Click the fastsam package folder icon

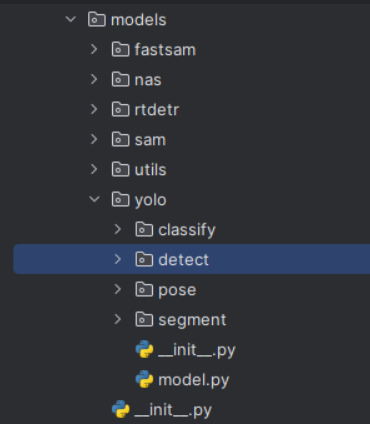coord(120,49)
